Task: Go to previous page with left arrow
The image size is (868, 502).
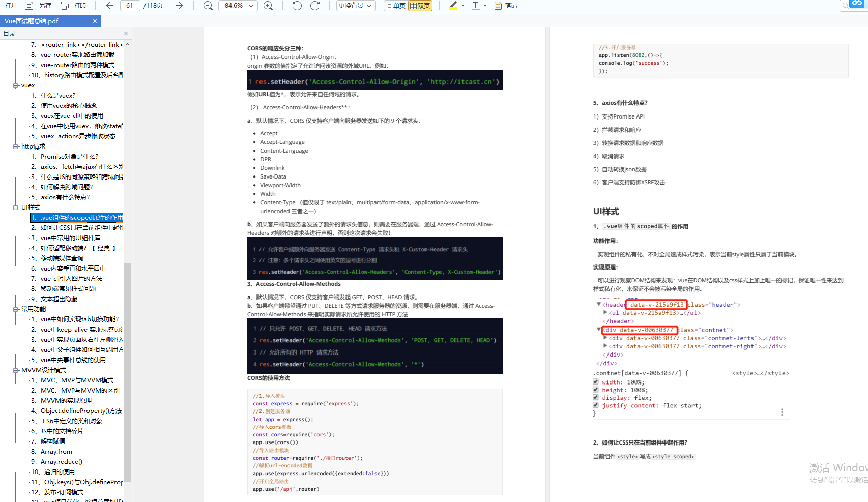Action: [x=110, y=6]
